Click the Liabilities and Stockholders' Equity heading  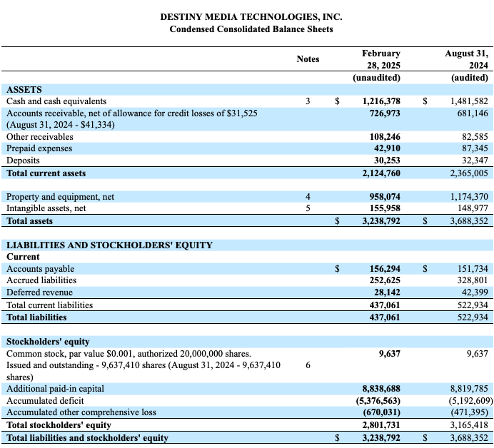(x=109, y=245)
